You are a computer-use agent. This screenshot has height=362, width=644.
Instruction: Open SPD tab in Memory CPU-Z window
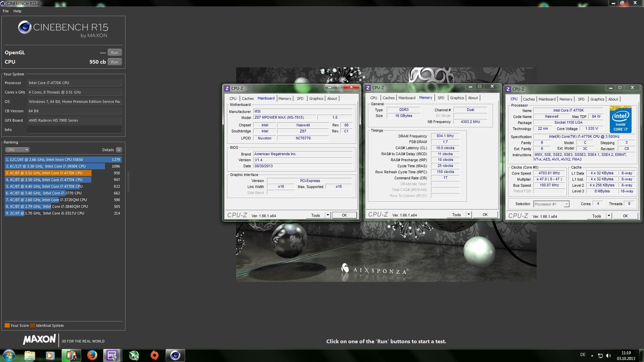pyautogui.click(x=441, y=98)
